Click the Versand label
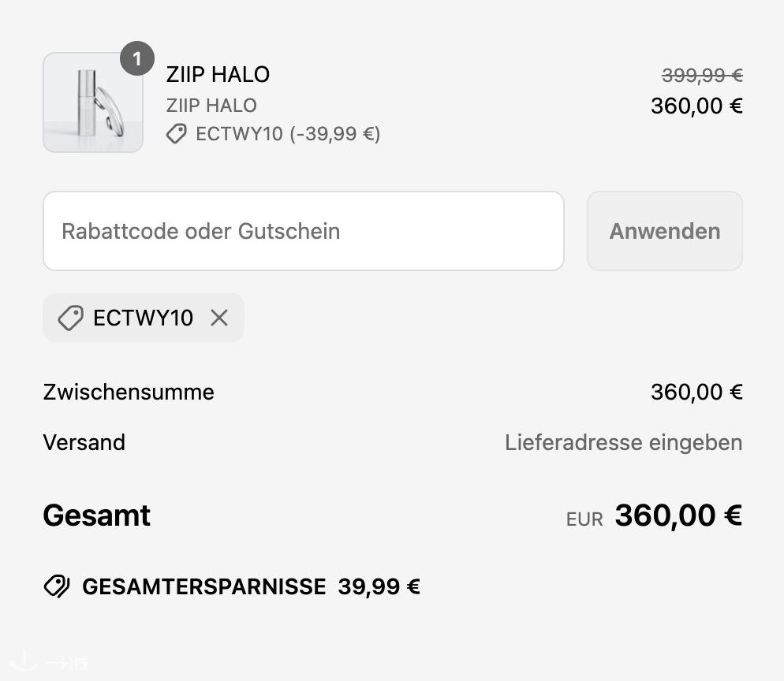784x681 pixels. click(x=84, y=443)
